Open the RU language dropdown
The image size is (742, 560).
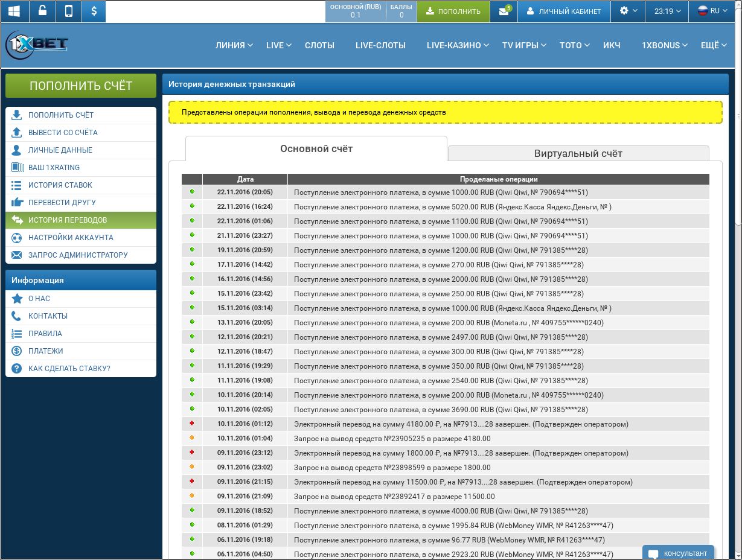pyautogui.click(x=713, y=11)
